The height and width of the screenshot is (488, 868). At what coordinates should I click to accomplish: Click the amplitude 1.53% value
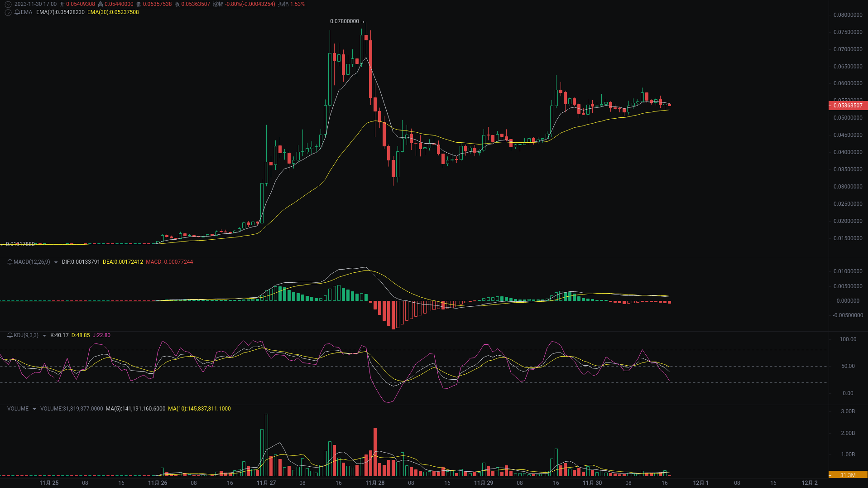[x=297, y=4]
